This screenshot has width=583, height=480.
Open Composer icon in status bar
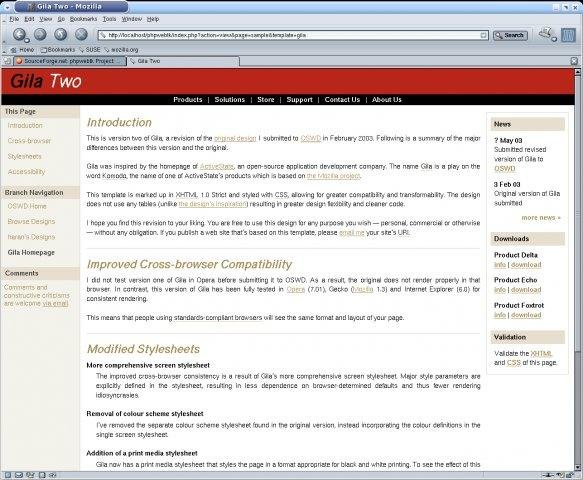pos(30,475)
